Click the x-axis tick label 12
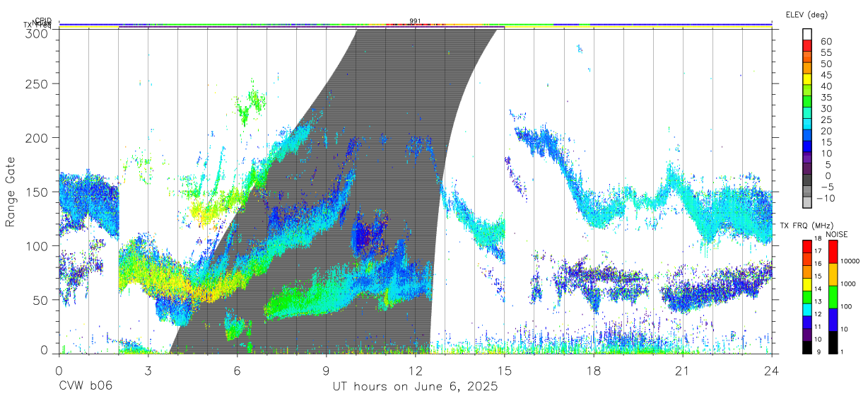The image size is (868, 401). (415, 370)
